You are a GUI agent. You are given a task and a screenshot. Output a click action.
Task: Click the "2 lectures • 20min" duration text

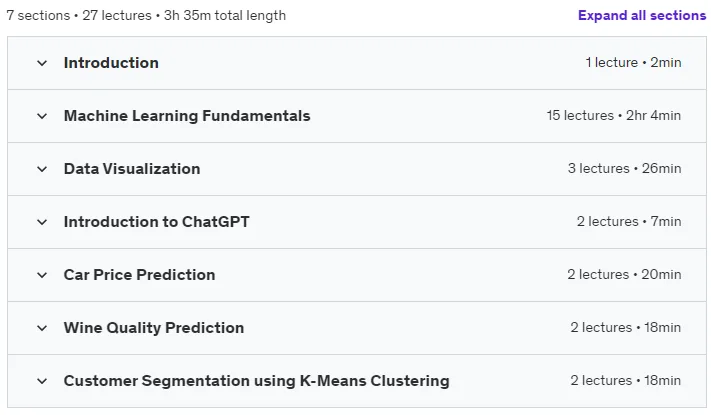624,275
